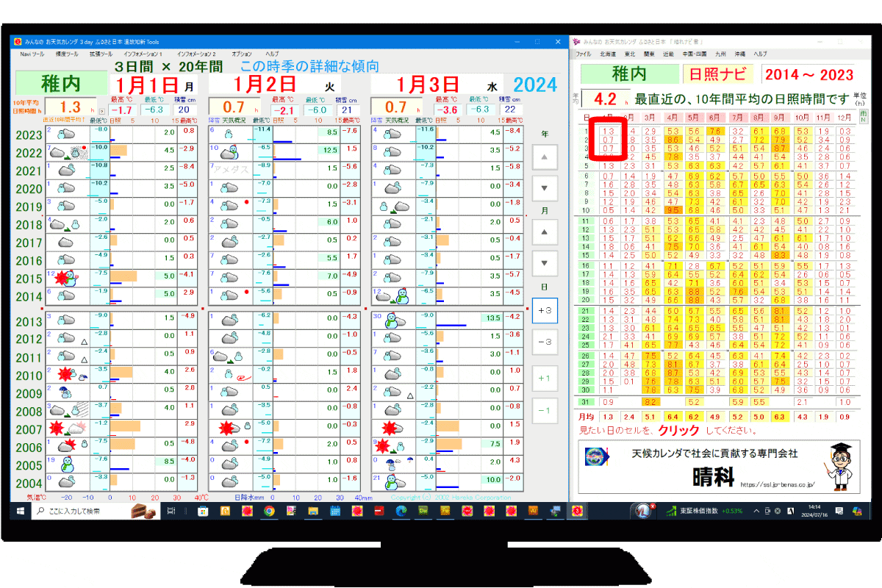Click the Windows Start button
This screenshot has width=882, height=588.
click(19, 511)
